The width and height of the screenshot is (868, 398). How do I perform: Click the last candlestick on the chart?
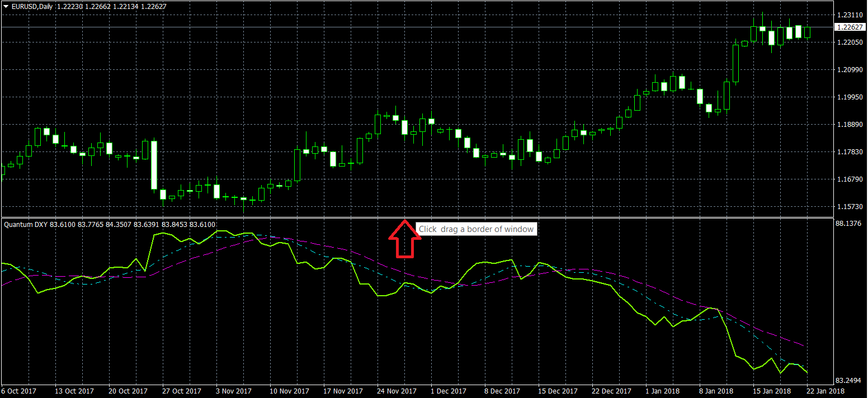pyautogui.click(x=807, y=32)
